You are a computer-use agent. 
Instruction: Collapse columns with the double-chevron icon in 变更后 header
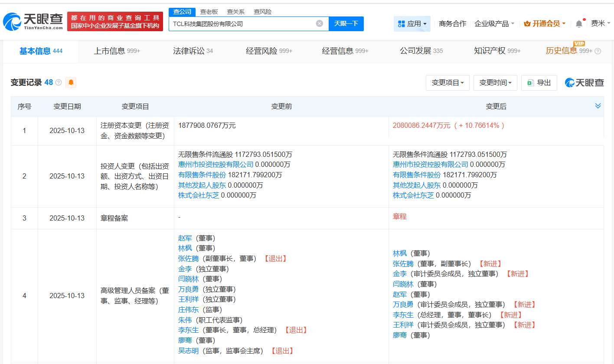pos(598,105)
